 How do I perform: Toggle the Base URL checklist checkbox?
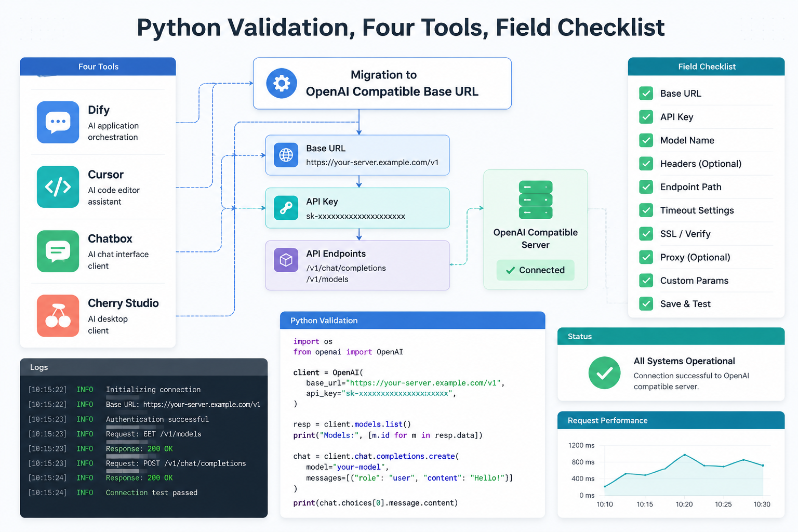[646, 94]
